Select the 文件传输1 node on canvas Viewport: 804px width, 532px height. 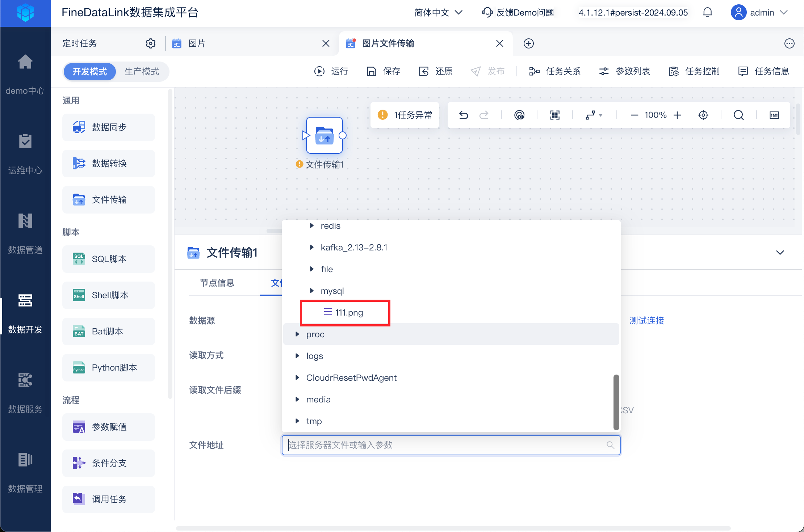tap(324, 136)
